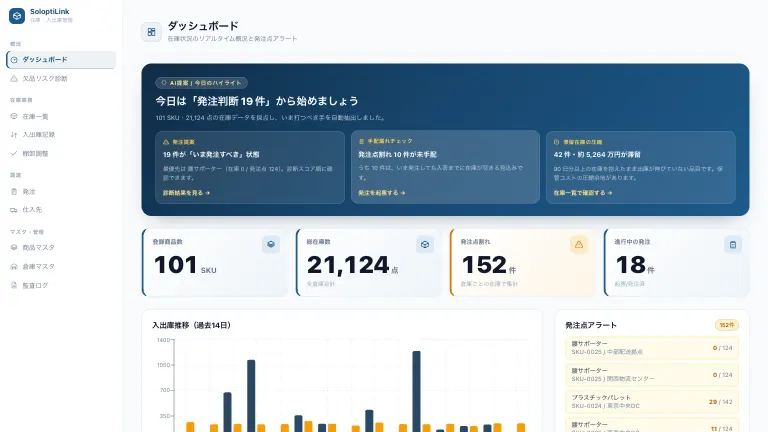The image size is (768, 432).
Task: Click the list icon on 手配漏れチェック card
Action: point(361,141)
